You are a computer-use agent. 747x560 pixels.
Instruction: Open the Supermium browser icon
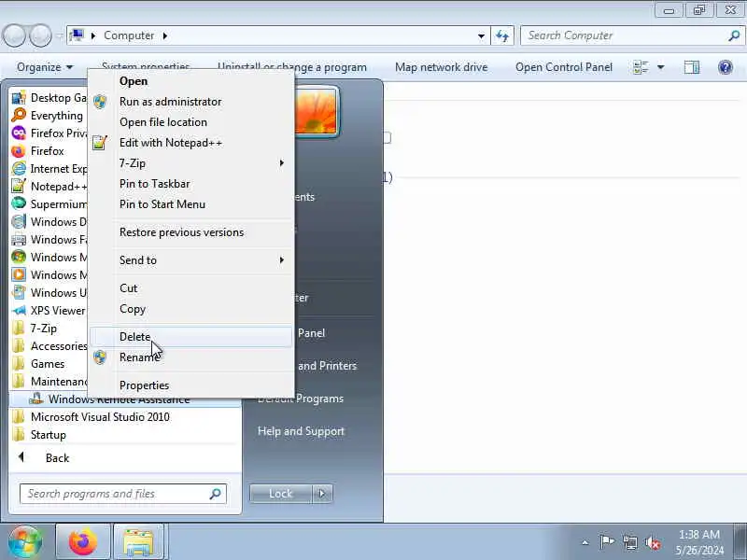(x=19, y=203)
